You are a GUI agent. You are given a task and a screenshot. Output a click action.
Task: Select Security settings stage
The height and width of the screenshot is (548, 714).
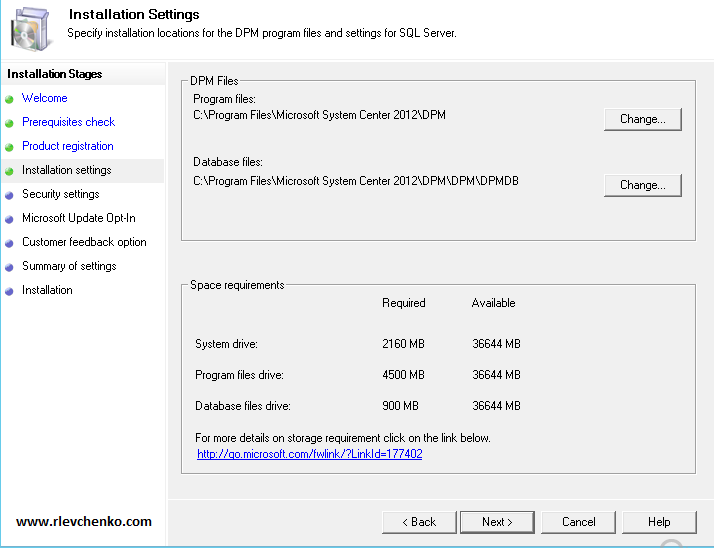pos(61,194)
